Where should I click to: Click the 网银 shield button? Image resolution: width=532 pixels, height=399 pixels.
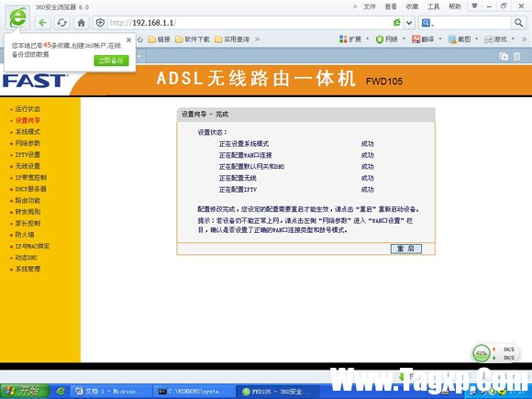click(387, 39)
